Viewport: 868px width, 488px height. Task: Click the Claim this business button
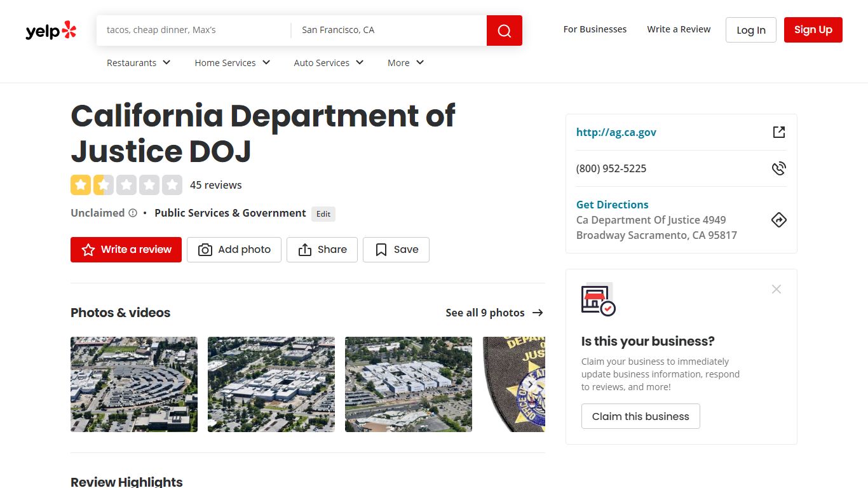tap(641, 416)
